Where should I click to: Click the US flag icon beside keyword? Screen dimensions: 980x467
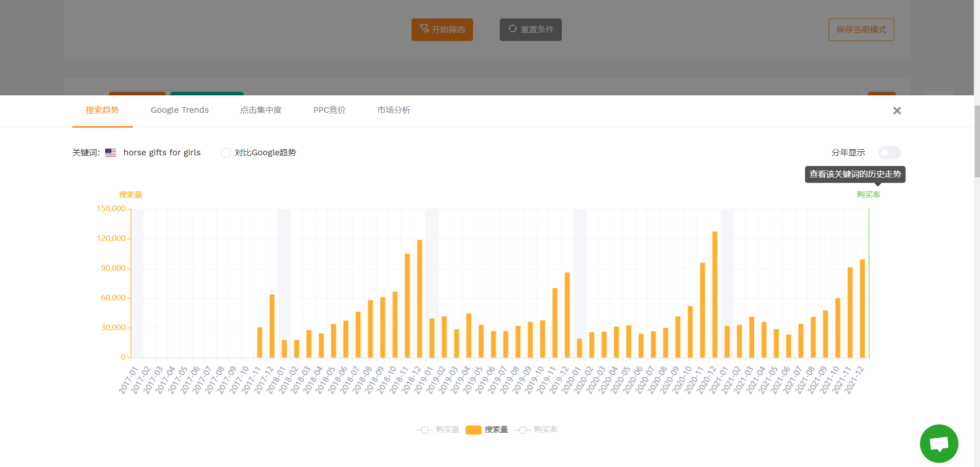110,153
